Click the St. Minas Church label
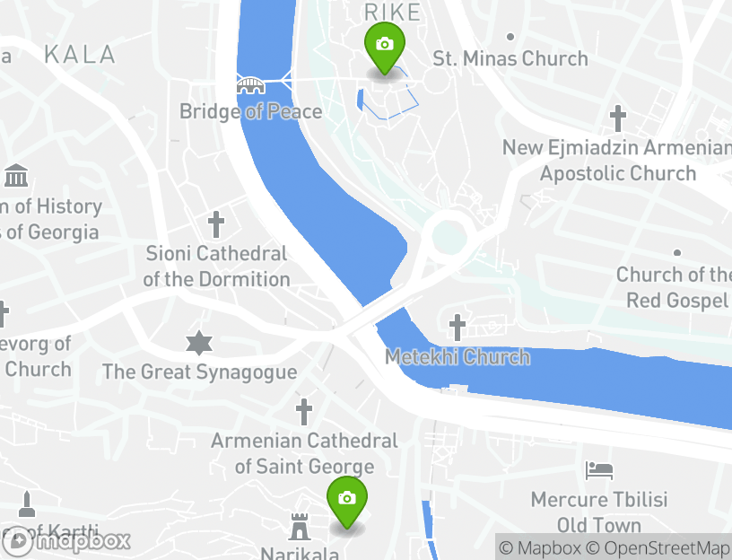 pos(510,59)
